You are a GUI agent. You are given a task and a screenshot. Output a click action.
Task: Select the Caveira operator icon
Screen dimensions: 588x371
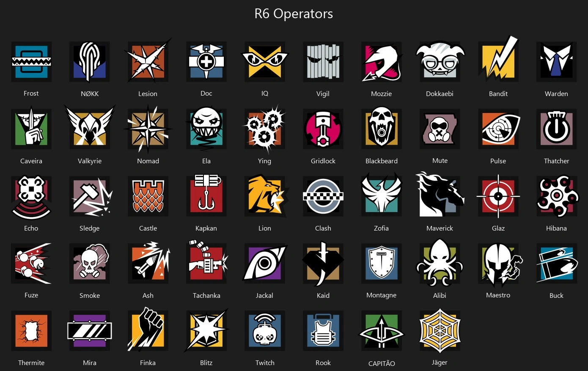pos(31,129)
